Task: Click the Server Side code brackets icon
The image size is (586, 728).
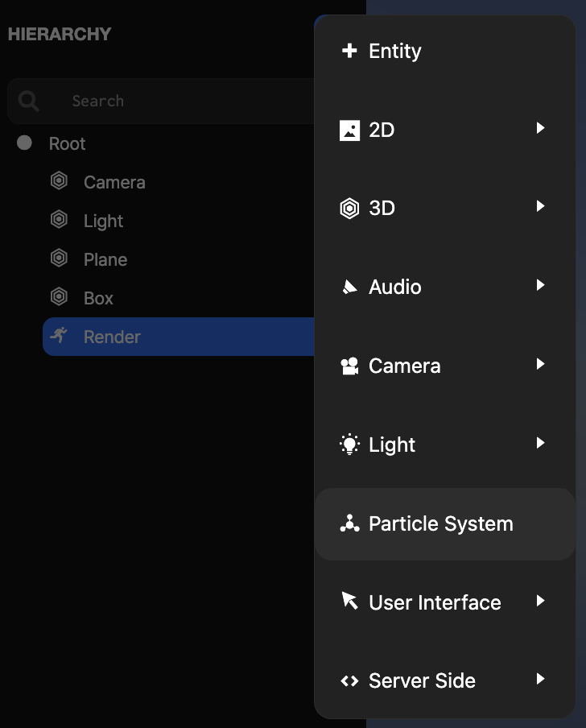Action: pyautogui.click(x=349, y=680)
